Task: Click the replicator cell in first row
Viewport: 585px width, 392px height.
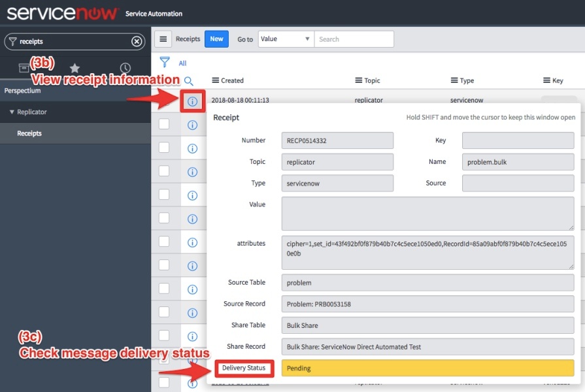Action: pos(369,100)
